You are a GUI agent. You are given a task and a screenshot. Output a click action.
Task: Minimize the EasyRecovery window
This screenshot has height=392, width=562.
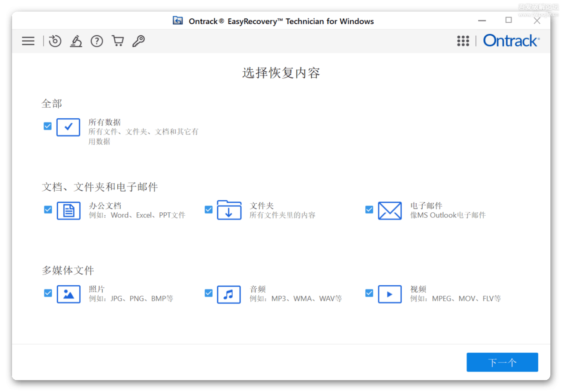tap(482, 20)
